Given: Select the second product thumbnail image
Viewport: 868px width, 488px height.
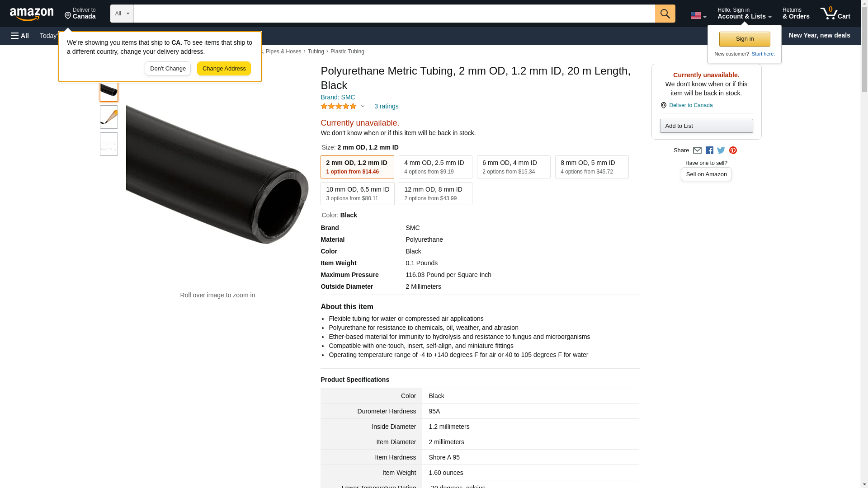Looking at the screenshot, I should pos(109,117).
